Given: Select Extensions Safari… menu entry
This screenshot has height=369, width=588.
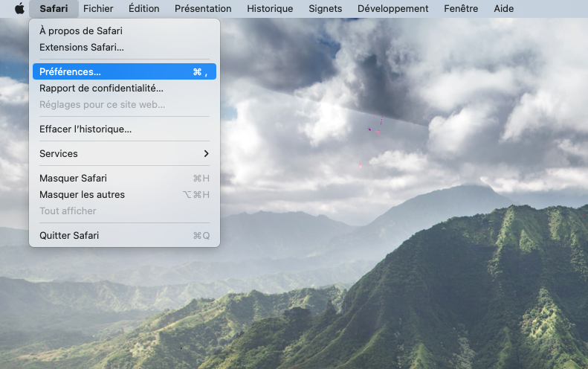Looking at the screenshot, I should coord(124,48).
